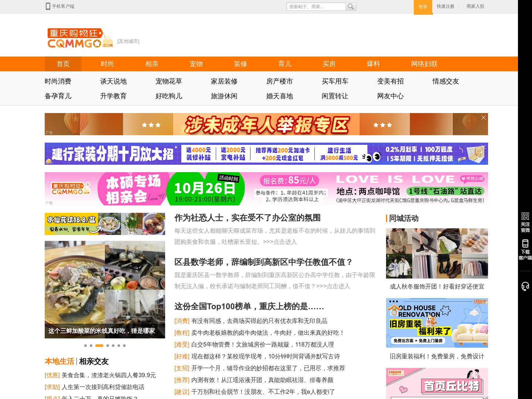This screenshot has height=399, width=532.
Task: Open the 米线 slideshow photo
Action: (105, 290)
